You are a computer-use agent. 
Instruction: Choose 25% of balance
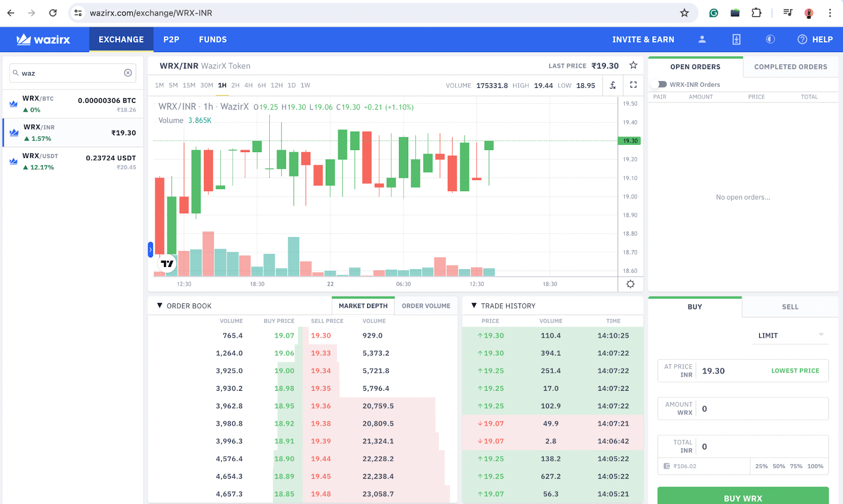pyautogui.click(x=761, y=466)
